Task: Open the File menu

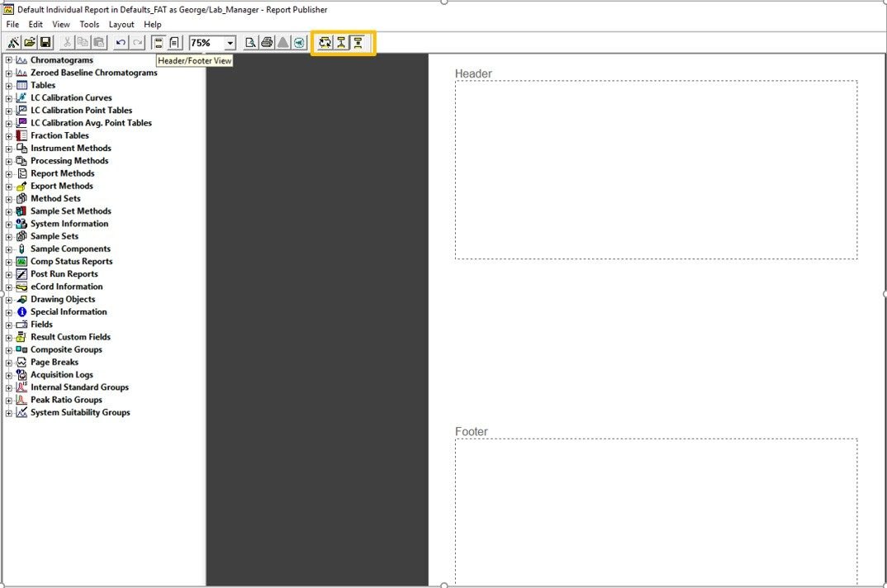Action: point(12,24)
